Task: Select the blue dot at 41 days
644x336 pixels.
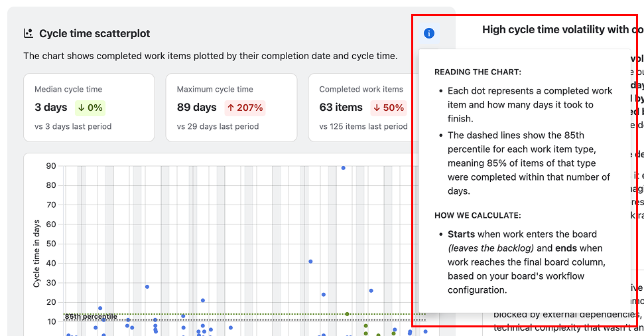Action: point(310,262)
